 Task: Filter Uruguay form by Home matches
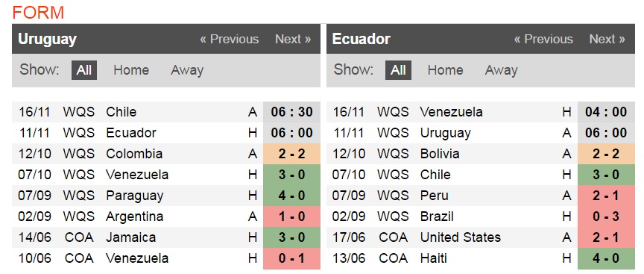point(131,70)
